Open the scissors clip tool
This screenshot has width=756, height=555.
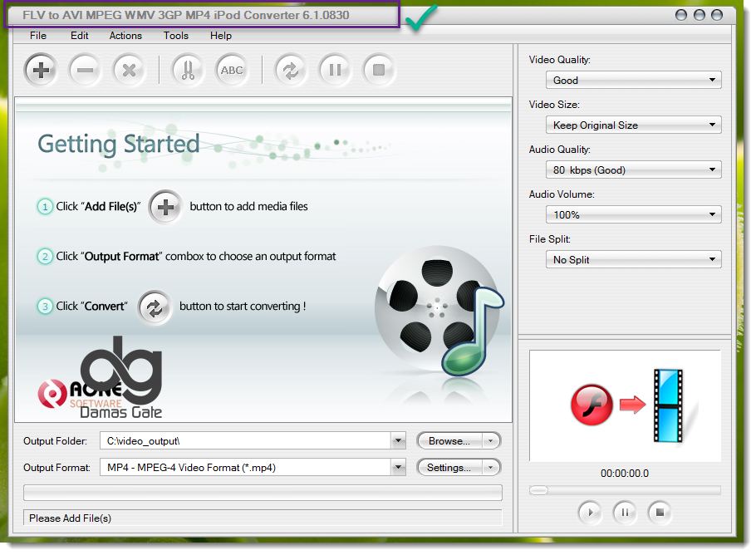[188, 71]
